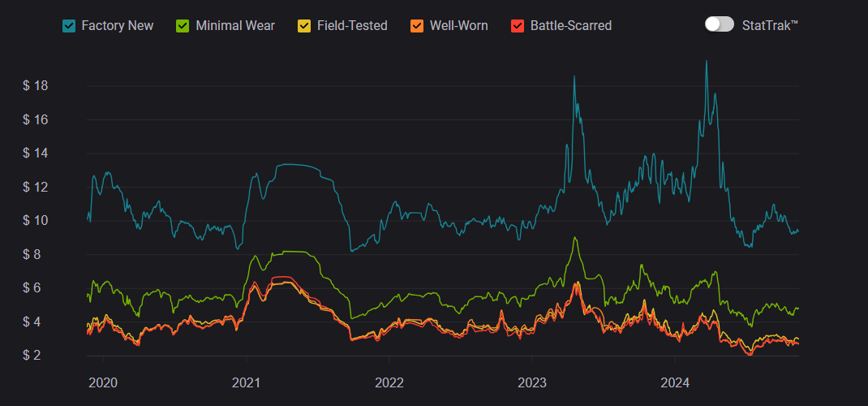Click the $ 18 y-axis label
868x406 pixels.
[x=36, y=86]
